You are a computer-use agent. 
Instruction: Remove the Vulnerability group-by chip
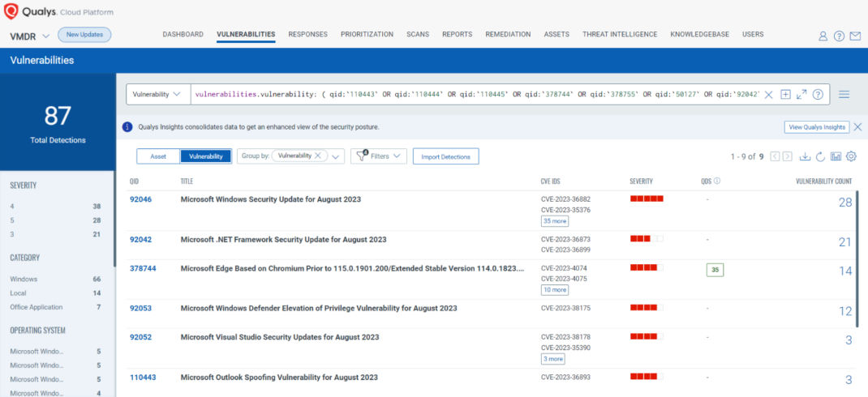(x=318, y=156)
